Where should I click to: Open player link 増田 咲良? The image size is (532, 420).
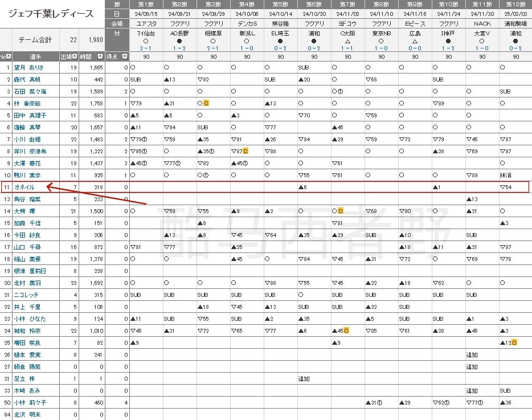pos(27,342)
